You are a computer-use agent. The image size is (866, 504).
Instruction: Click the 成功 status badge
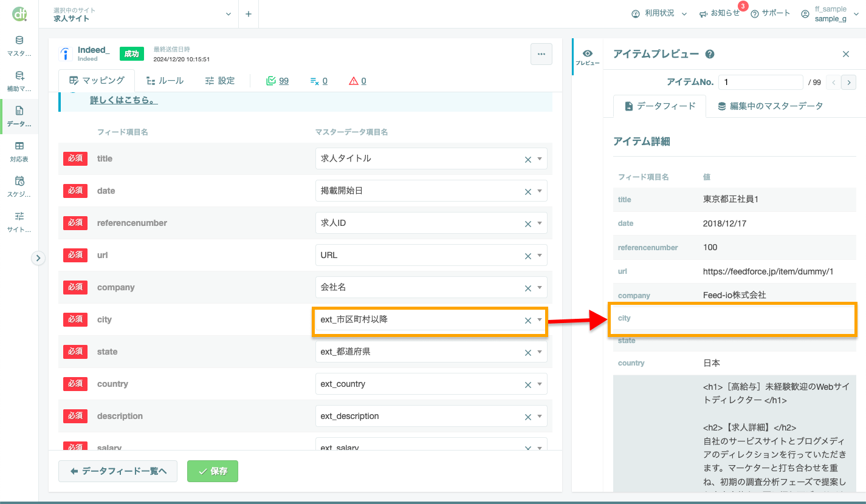point(132,54)
